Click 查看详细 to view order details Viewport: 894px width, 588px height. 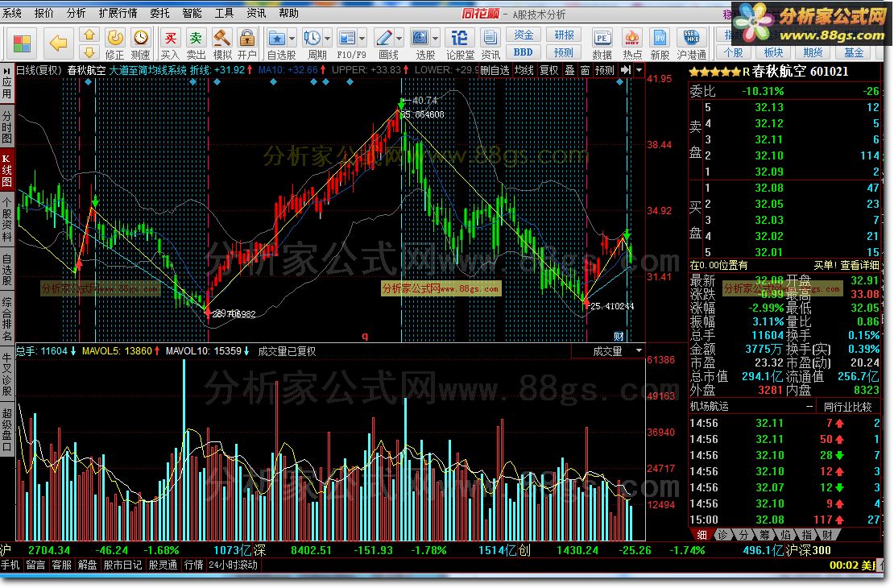click(859, 265)
